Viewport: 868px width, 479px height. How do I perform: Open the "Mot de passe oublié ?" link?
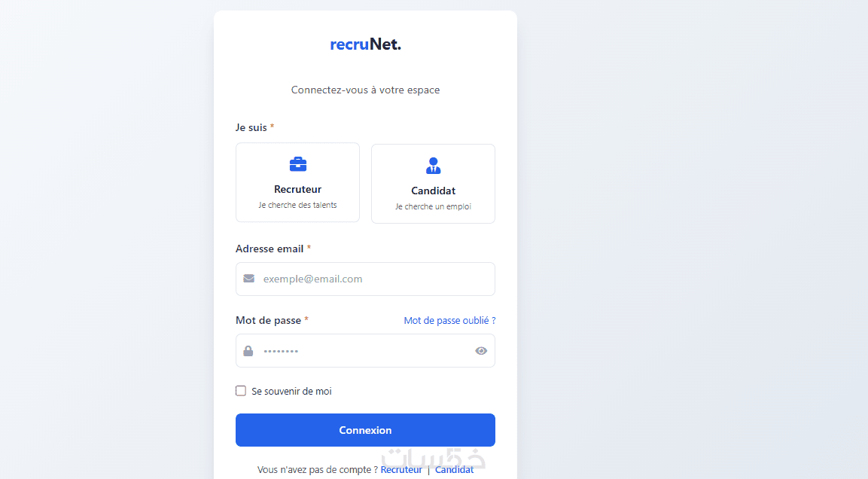coord(449,320)
